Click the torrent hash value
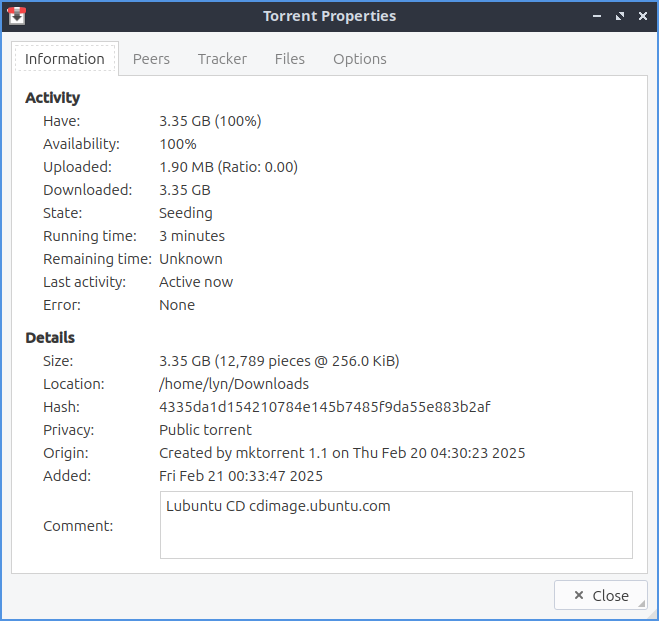 pyautogui.click(x=324, y=407)
